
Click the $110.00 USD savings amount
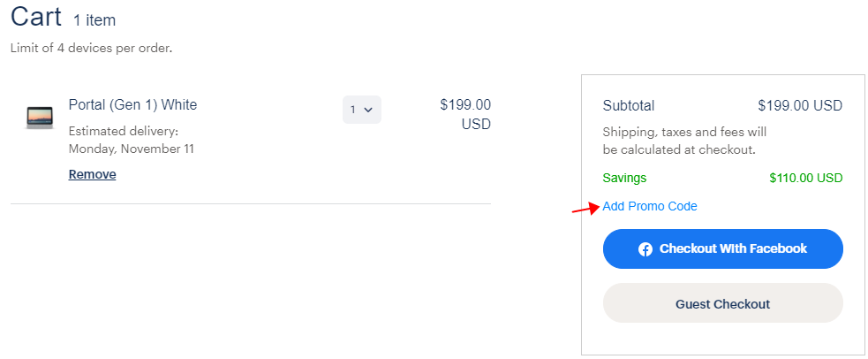pos(806,179)
